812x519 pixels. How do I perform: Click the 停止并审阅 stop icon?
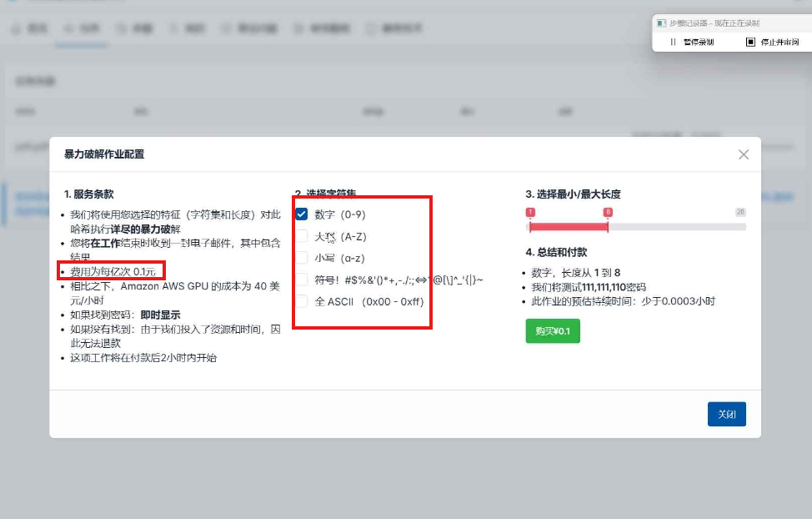750,42
